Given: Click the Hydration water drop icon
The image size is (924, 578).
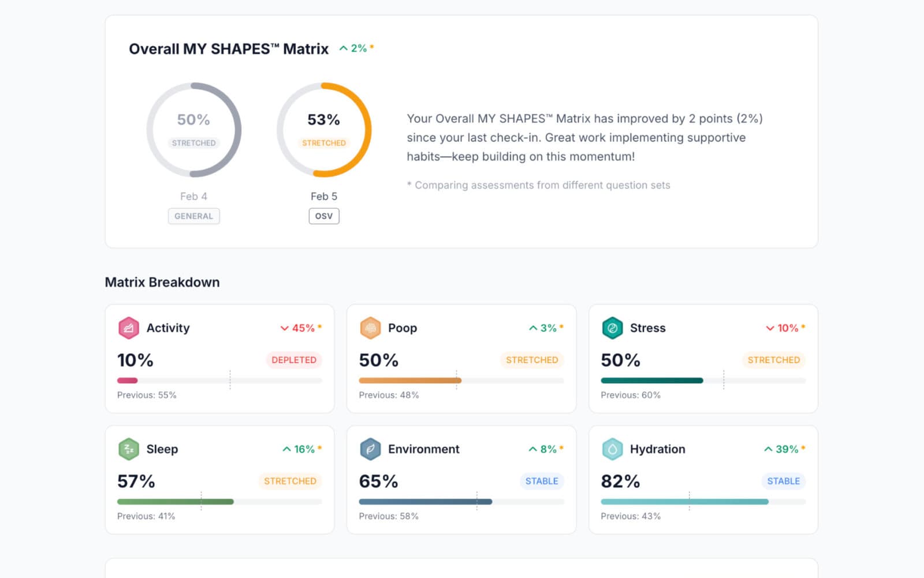Looking at the screenshot, I should pyautogui.click(x=612, y=449).
